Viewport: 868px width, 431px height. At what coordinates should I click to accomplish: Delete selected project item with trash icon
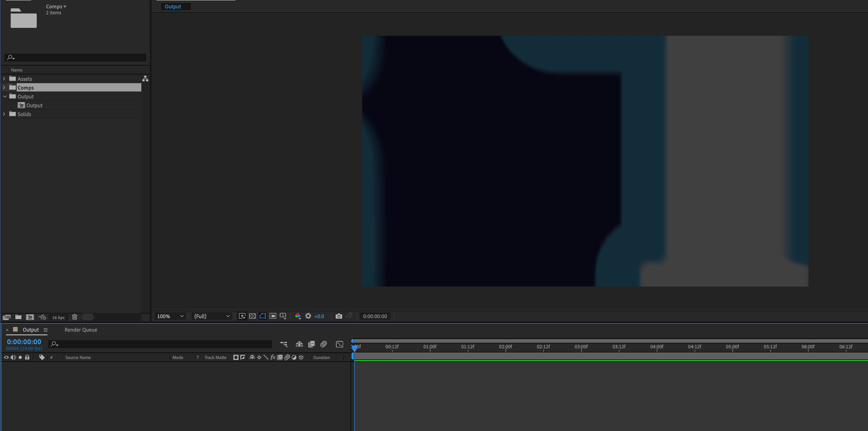point(74,317)
